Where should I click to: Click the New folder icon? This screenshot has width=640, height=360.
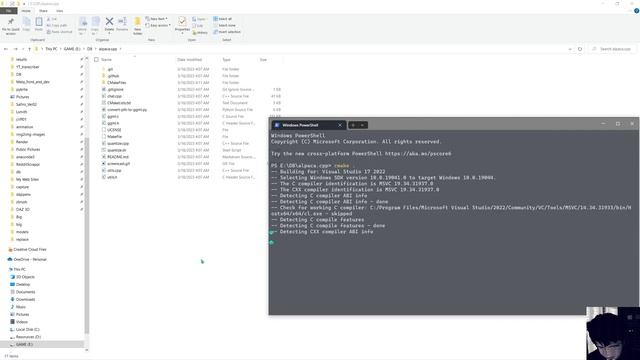[138, 22]
